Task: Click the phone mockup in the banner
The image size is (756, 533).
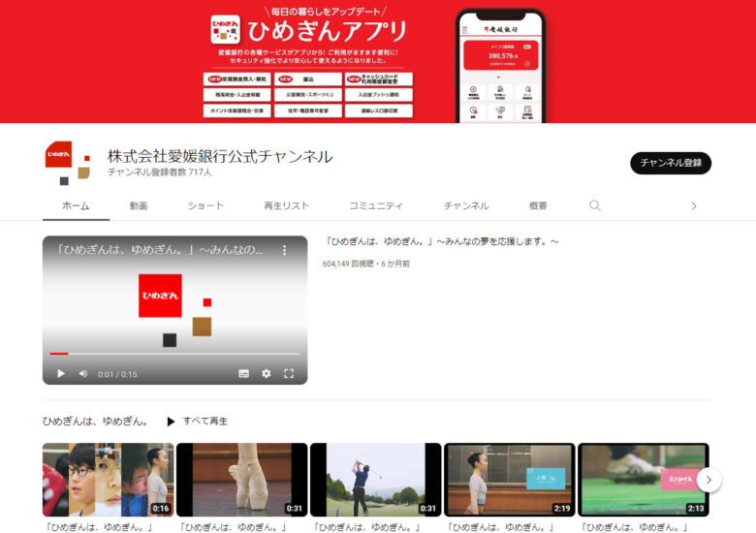Action: [x=500, y=66]
